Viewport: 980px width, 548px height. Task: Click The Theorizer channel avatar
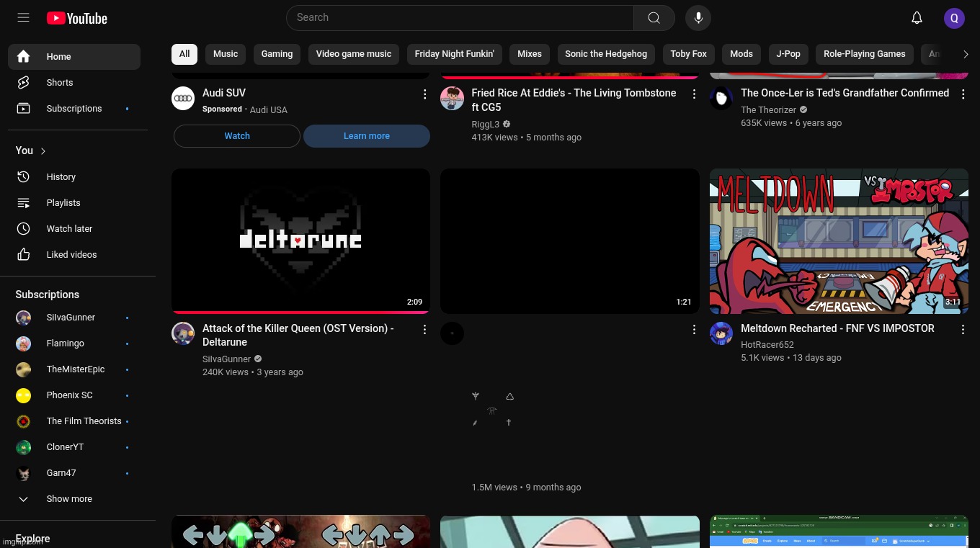pyautogui.click(x=721, y=98)
